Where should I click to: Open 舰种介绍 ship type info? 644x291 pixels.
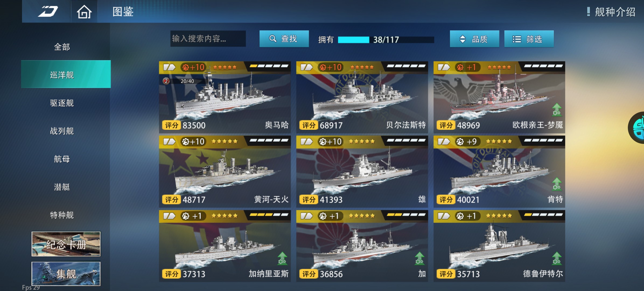[x=611, y=12]
